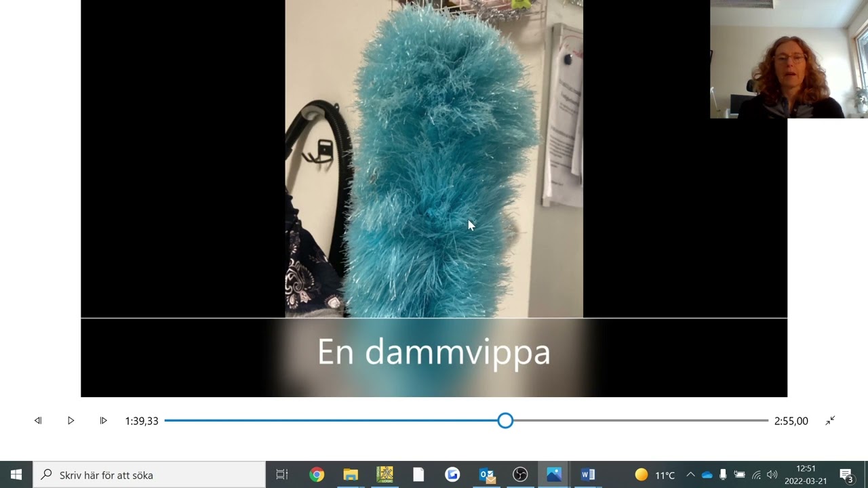Image resolution: width=868 pixels, height=488 pixels.
Task: Exit full screen with collapse arrows icon
Action: (x=830, y=421)
